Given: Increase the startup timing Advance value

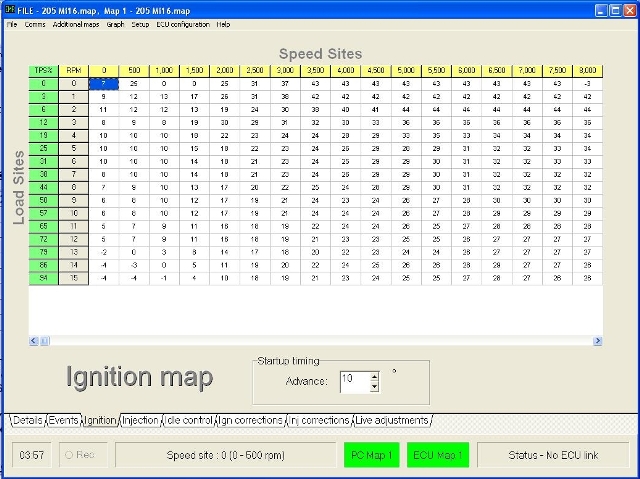Looking at the screenshot, I should [374, 375].
